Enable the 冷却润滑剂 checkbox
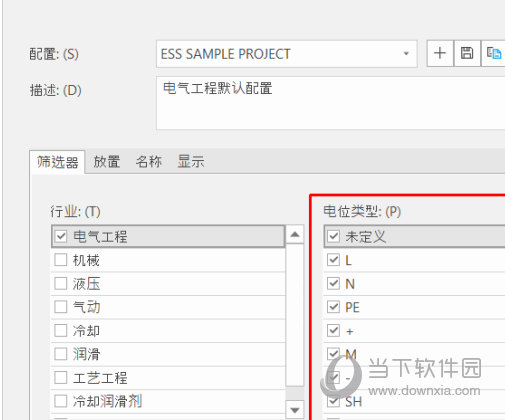The height and width of the screenshot is (420, 505). click(61, 401)
